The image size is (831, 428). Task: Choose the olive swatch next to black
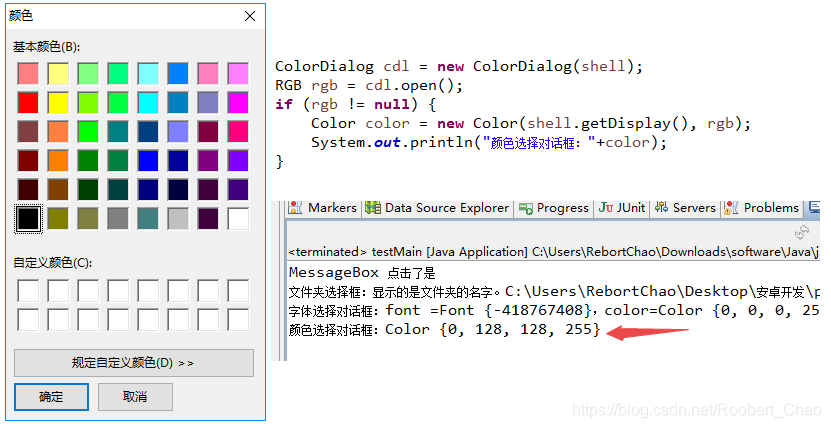point(58,219)
